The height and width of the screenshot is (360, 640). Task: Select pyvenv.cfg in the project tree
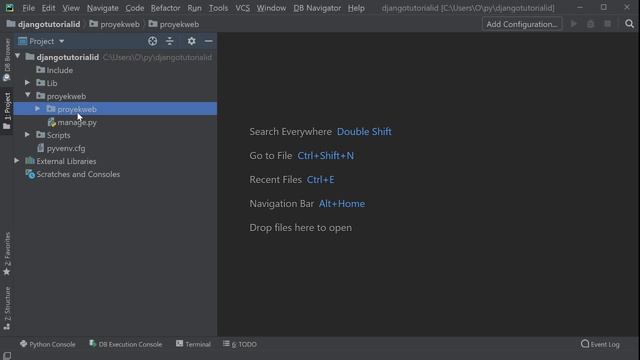[x=116, y=148]
